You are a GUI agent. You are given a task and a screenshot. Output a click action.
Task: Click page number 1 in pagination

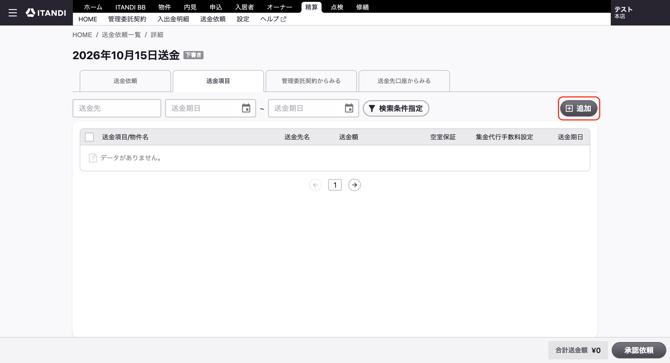pyautogui.click(x=335, y=185)
